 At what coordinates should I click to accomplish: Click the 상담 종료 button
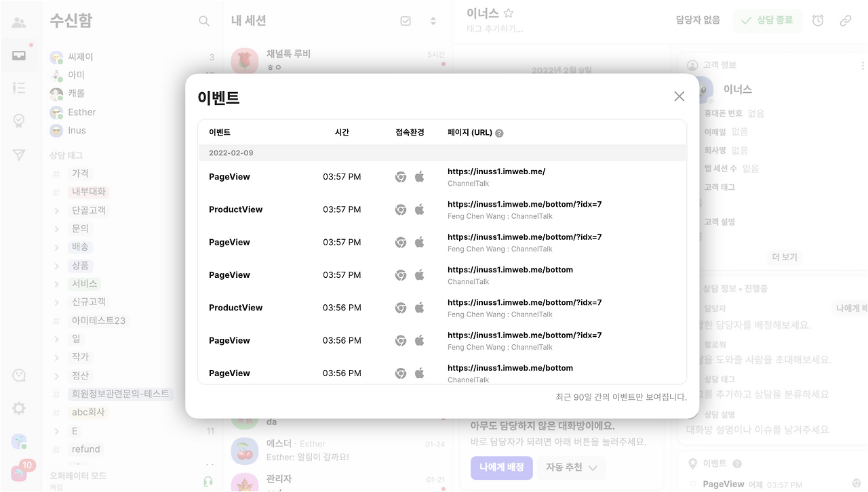(768, 20)
